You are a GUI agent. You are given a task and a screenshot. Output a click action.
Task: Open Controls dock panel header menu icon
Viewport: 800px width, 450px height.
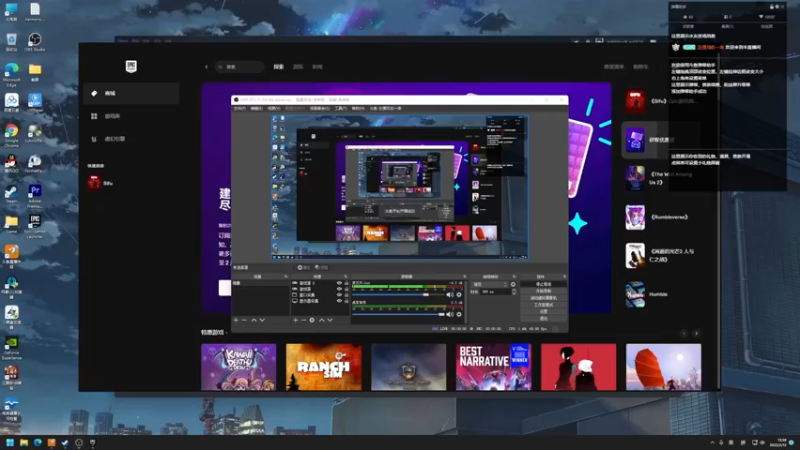click(564, 277)
